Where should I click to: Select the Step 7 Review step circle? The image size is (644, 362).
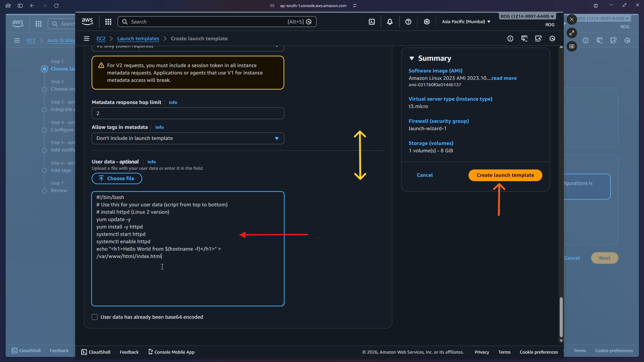pyautogui.click(x=44, y=191)
